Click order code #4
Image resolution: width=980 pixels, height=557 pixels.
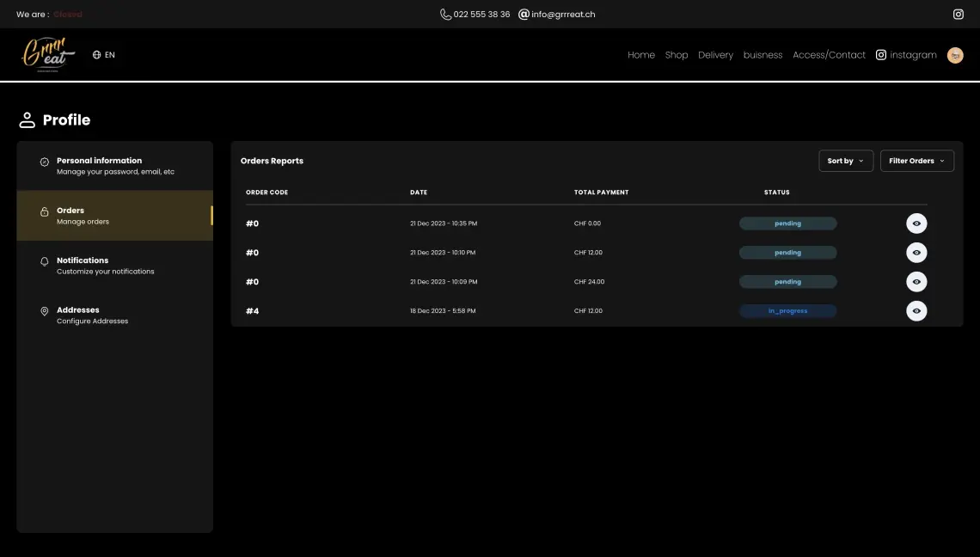coord(253,310)
